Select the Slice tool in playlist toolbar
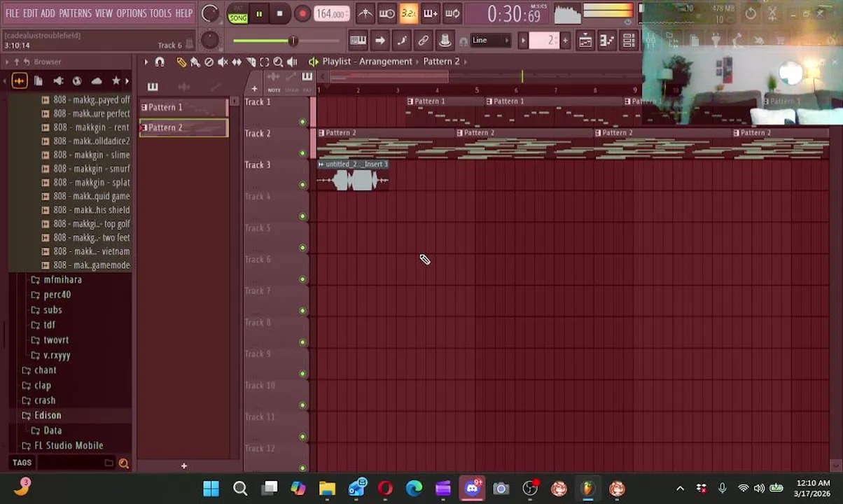Viewport: 843px width, 504px height. [251, 62]
